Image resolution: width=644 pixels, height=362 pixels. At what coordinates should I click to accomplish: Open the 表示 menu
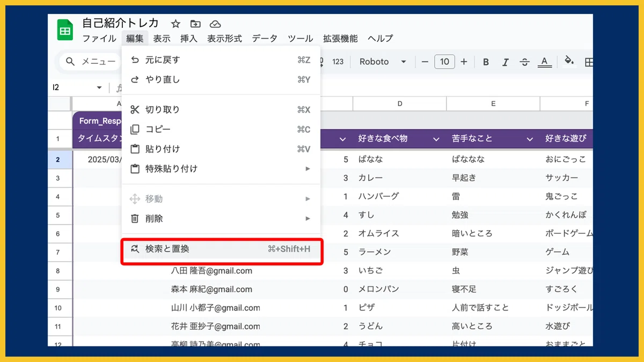162,39
